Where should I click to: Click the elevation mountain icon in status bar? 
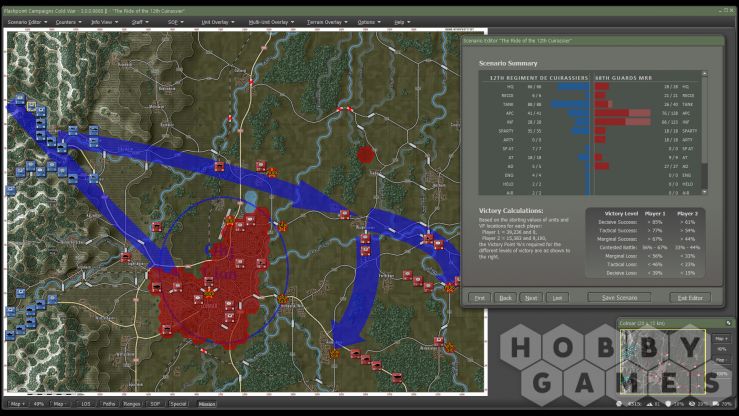(x=650, y=404)
